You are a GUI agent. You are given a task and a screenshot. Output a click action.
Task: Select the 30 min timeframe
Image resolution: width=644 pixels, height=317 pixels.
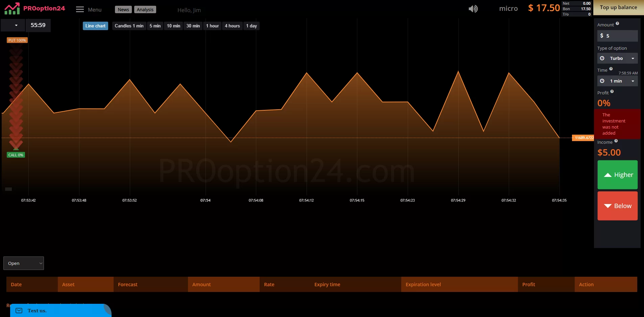coord(193,26)
